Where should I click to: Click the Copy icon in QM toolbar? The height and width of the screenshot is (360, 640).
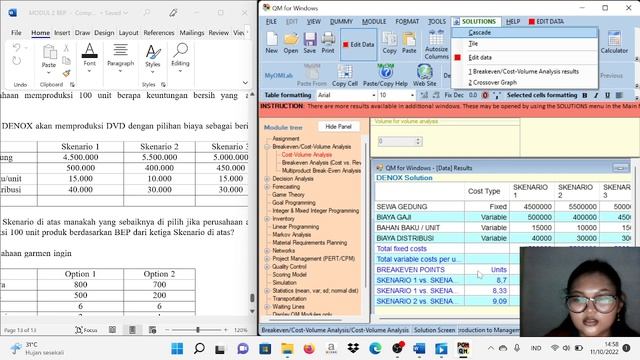pos(389,43)
